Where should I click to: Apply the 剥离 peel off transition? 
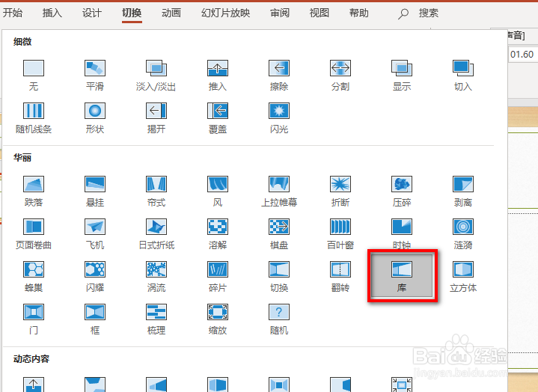(463, 192)
